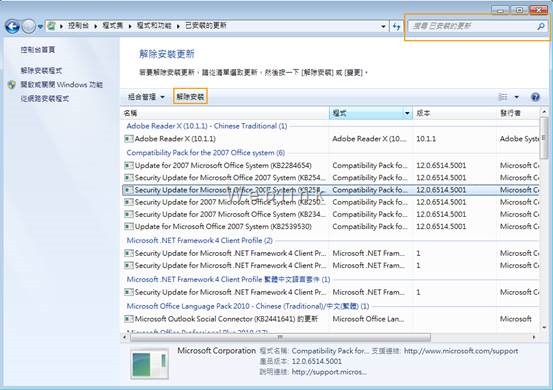
Task: Sort by the 名稱 column header
Action: [226, 113]
